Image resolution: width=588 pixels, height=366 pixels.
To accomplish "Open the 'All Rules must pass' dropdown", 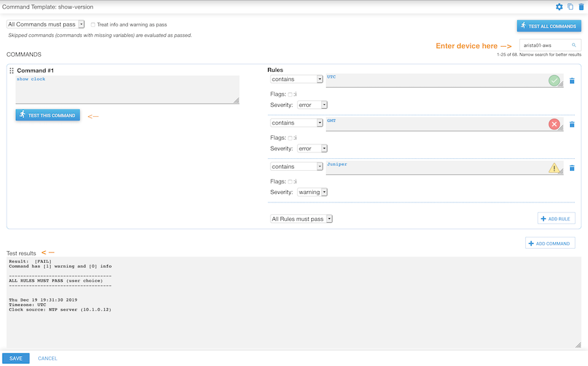I will click(x=301, y=219).
